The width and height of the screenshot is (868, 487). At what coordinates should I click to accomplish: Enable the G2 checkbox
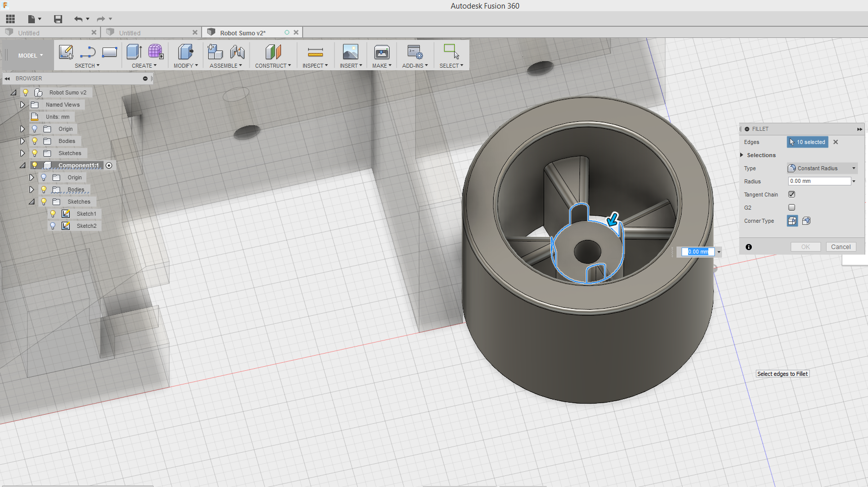click(x=792, y=208)
